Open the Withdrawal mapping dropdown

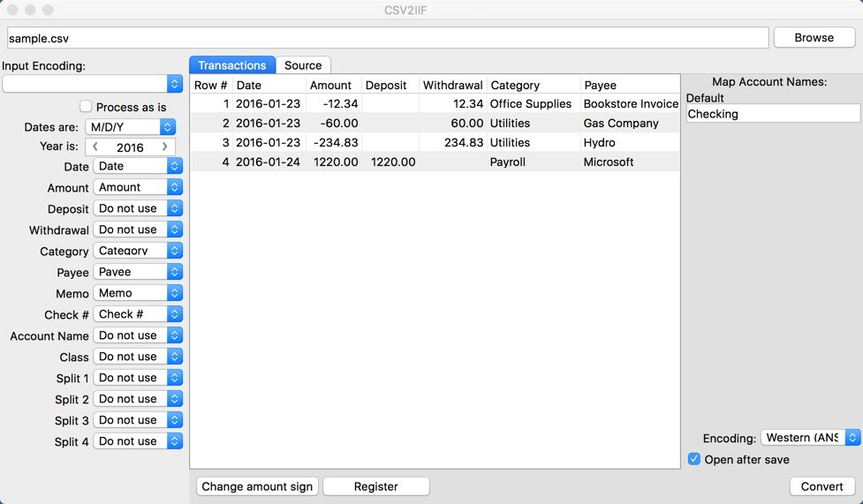[x=138, y=229]
